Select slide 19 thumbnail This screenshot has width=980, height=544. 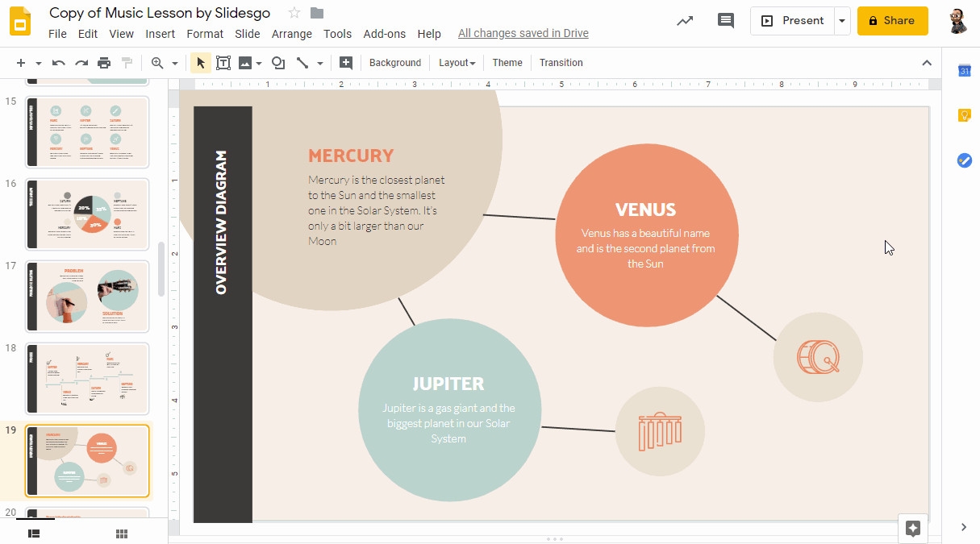87,461
